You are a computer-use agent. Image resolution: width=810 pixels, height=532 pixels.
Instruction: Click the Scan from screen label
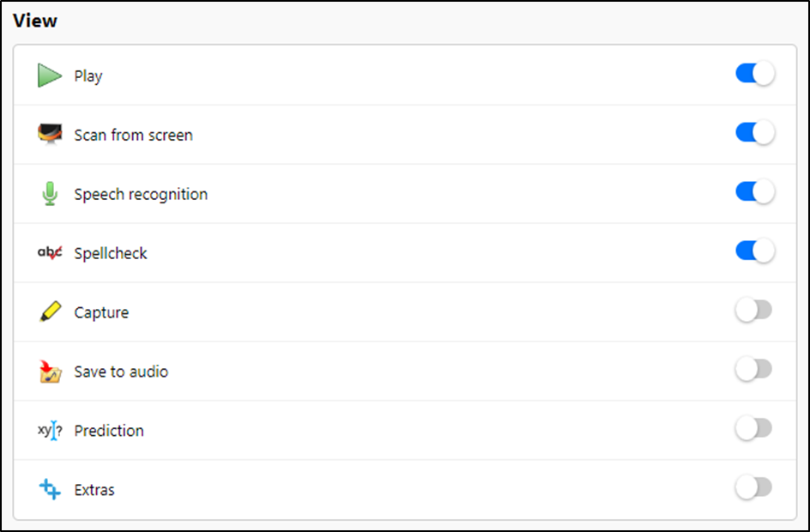tap(133, 135)
